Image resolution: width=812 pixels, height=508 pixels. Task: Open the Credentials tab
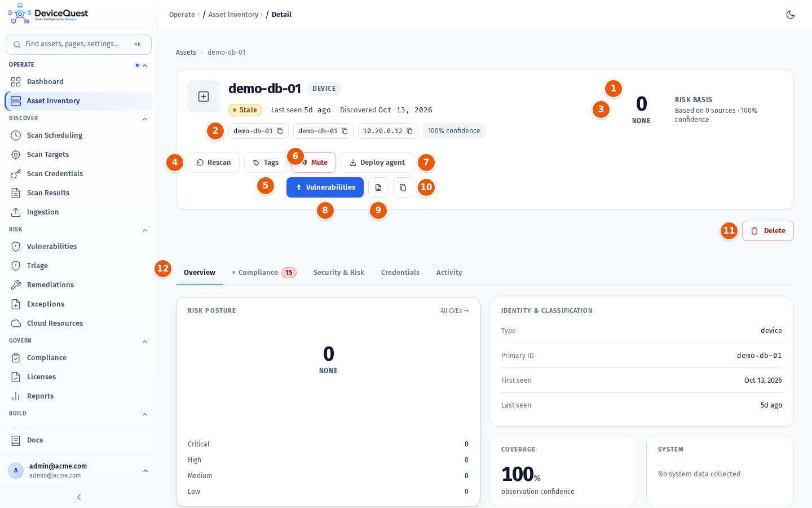[x=400, y=273]
